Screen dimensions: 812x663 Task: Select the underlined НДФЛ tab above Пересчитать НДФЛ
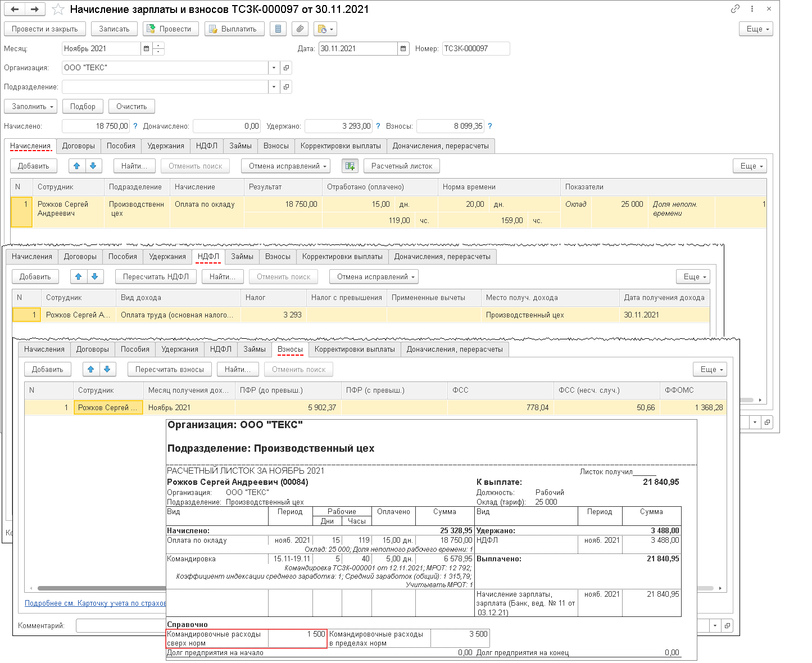coord(208,257)
